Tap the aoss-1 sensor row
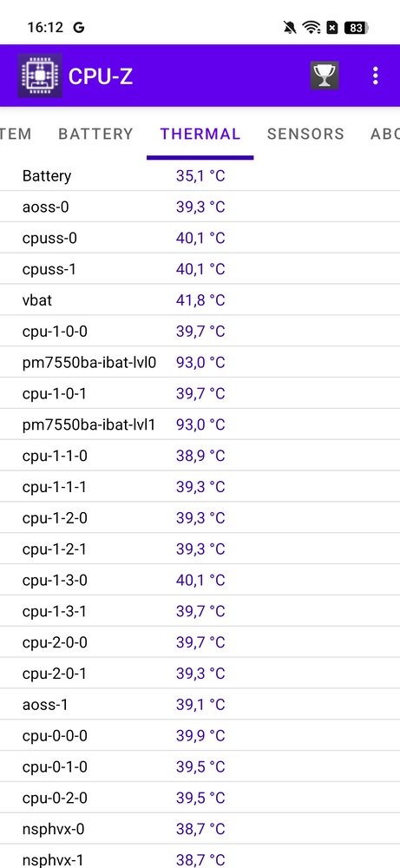This screenshot has height=868, width=400. [200, 704]
